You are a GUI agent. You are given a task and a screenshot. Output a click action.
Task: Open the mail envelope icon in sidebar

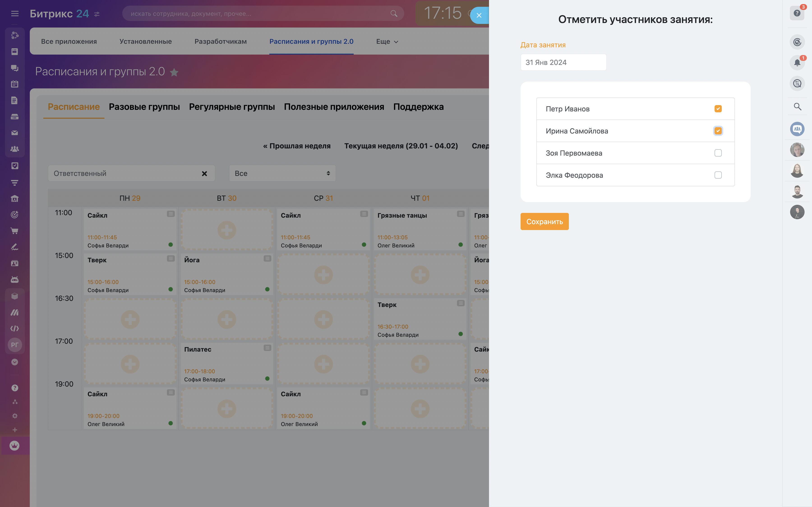point(14,133)
